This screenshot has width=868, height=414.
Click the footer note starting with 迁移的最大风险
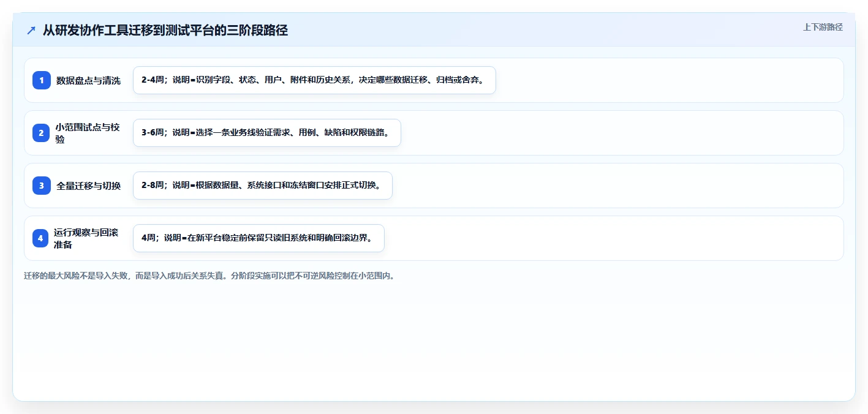(x=209, y=276)
